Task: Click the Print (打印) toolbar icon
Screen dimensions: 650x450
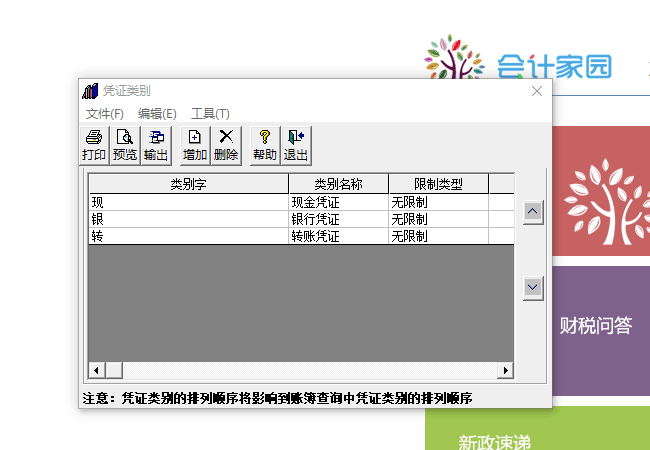Action: [x=94, y=146]
